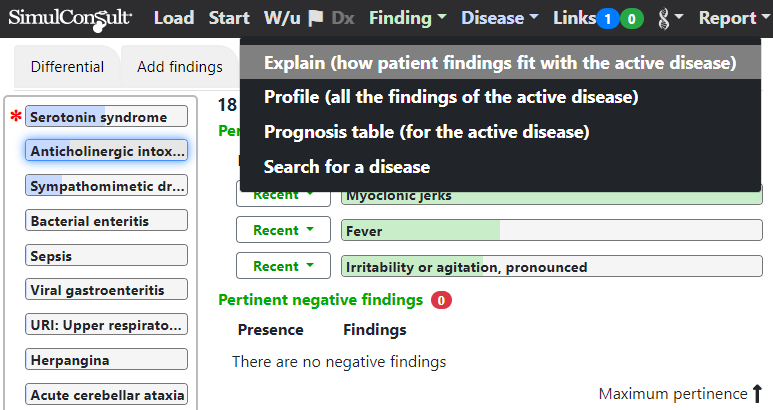This screenshot has height=410, width=773.
Task: Switch to the Add findings tab
Action: tap(180, 67)
